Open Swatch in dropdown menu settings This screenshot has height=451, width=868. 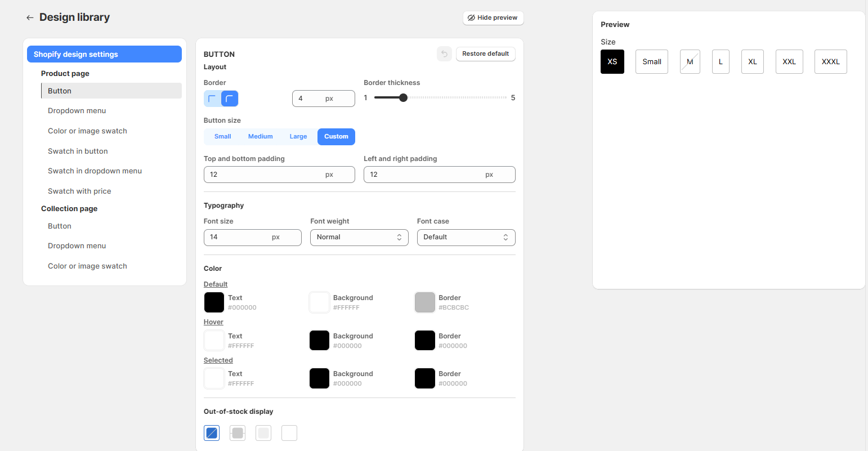coord(95,171)
